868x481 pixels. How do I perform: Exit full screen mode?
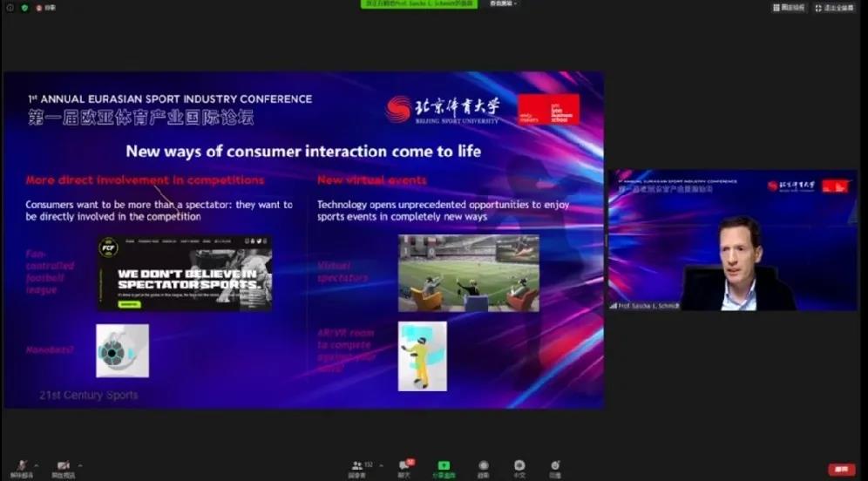click(x=834, y=8)
